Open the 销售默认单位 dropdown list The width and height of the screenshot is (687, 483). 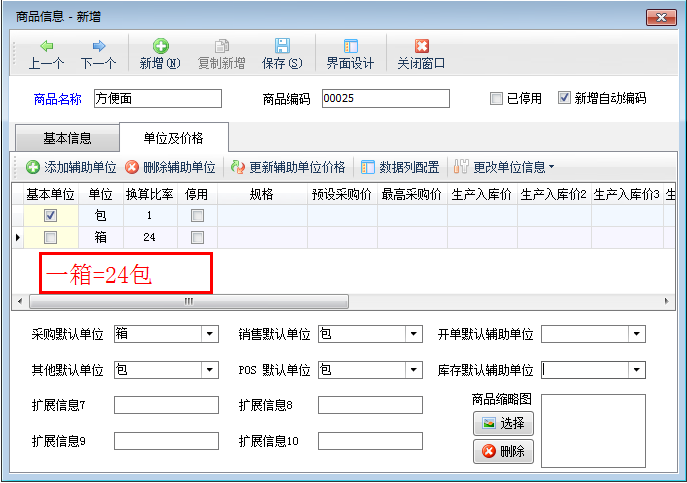[413, 334]
